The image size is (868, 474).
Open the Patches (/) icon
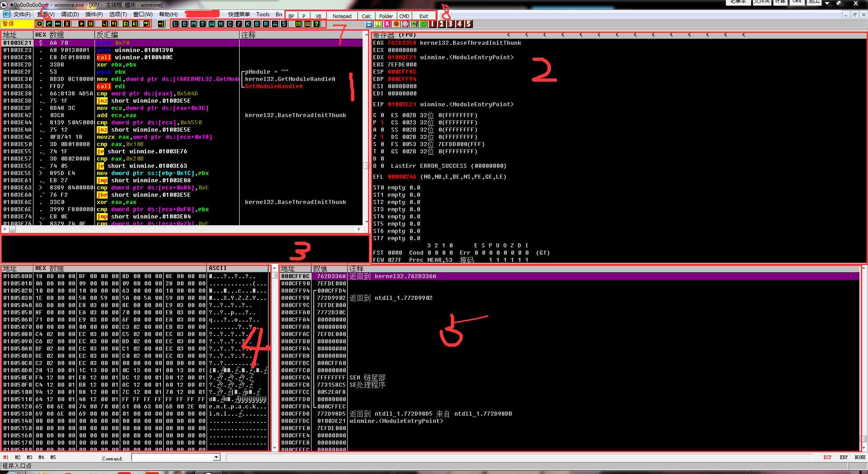pos(239,24)
